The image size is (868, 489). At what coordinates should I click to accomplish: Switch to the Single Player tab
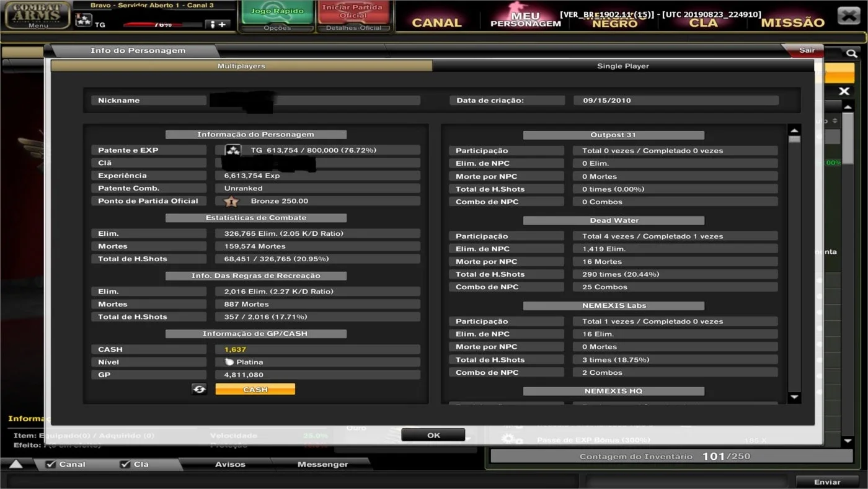pos(623,66)
